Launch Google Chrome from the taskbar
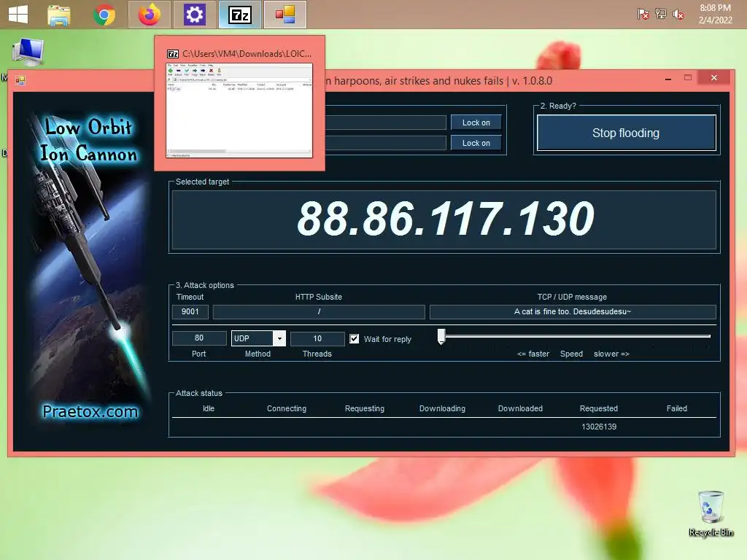 tap(104, 15)
